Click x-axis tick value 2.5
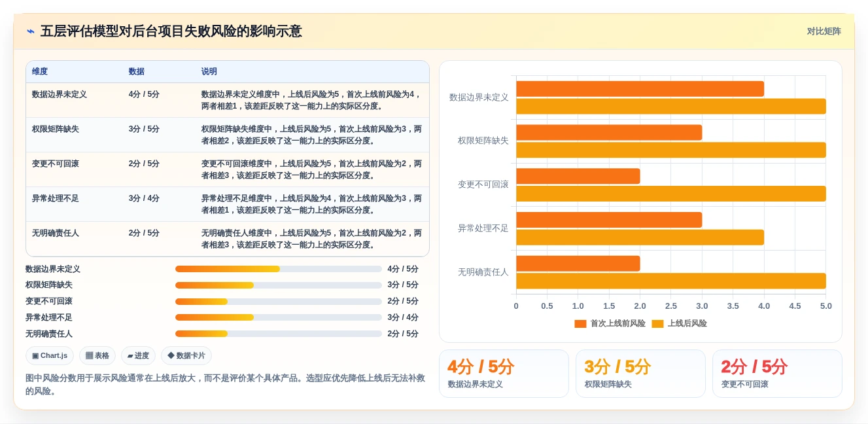Image resolution: width=868 pixels, height=424 pixels. [x=671, y=306]
